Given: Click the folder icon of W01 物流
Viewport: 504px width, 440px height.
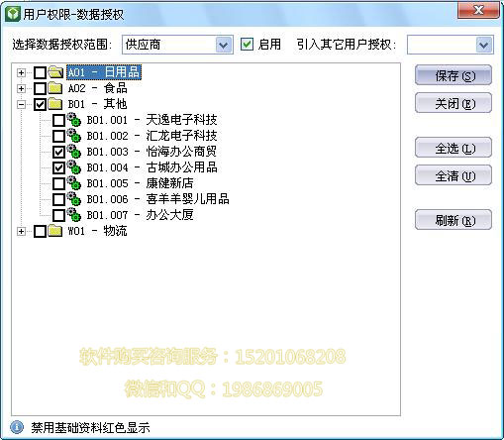Looking at the screenshot, I should 55,231.
